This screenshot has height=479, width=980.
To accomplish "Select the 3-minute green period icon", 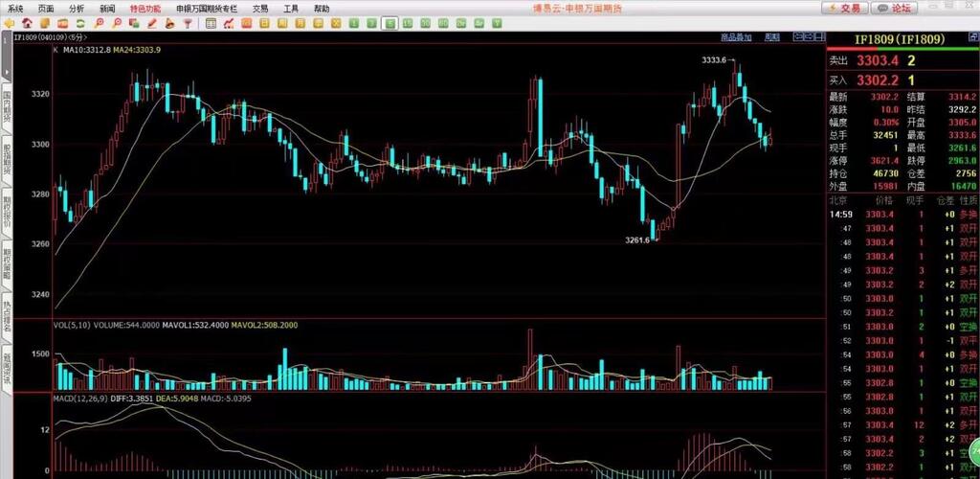I will (371, 24).
